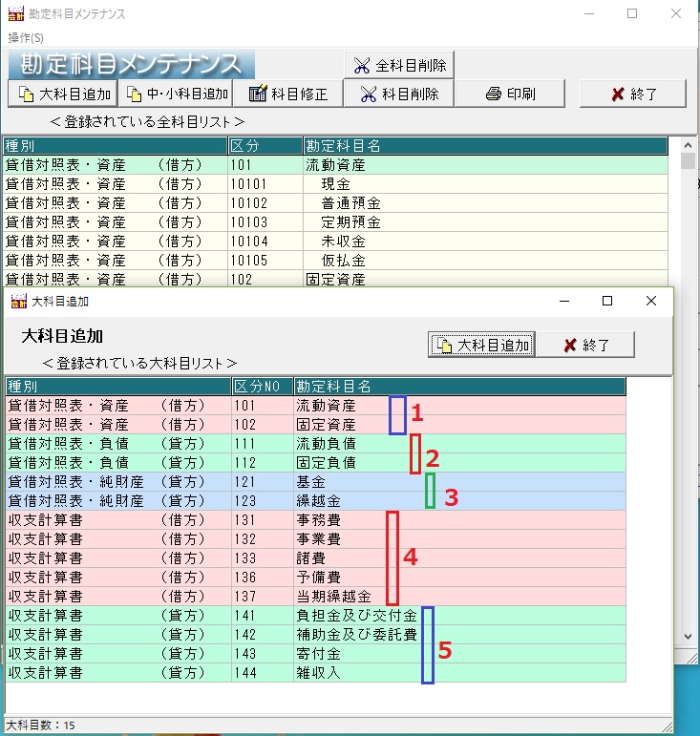Click document icon on dialog 大科目追加 button
This screenshot has width=700, height=736.
[x=444, y=345]
